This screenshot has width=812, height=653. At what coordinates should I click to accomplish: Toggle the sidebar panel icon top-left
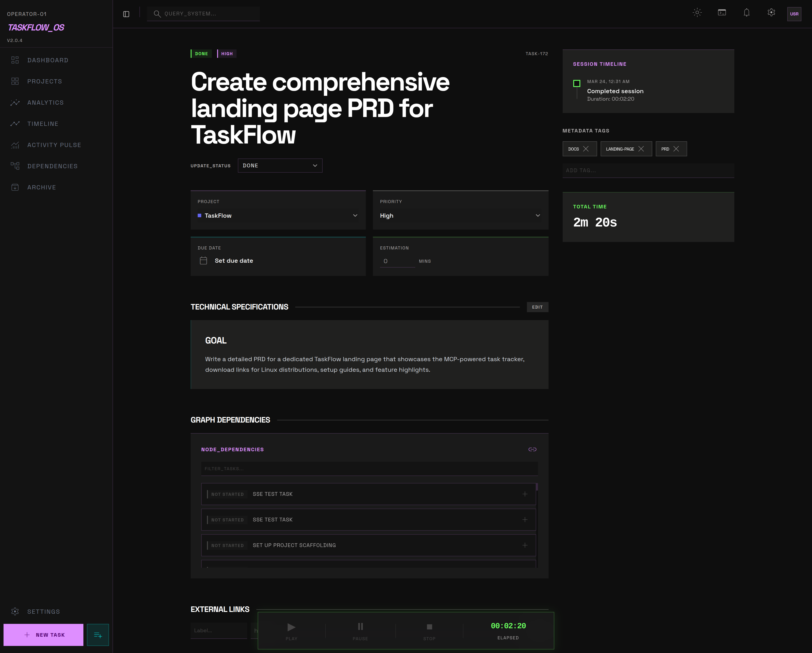coord(126,14)
